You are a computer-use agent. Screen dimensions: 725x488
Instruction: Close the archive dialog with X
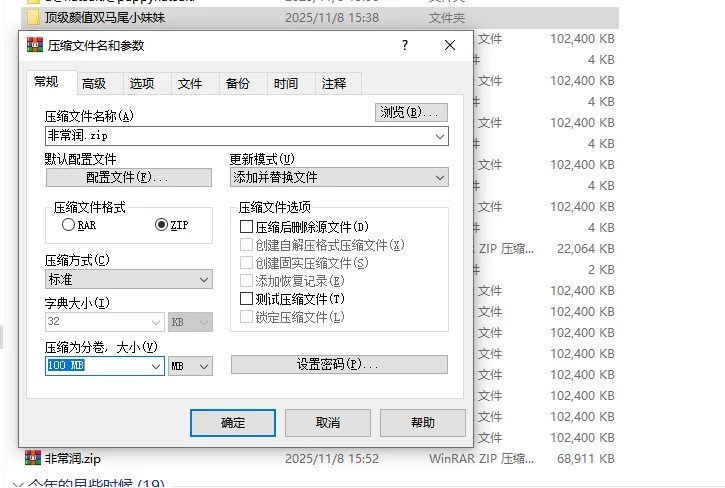(x=451, y=46)
